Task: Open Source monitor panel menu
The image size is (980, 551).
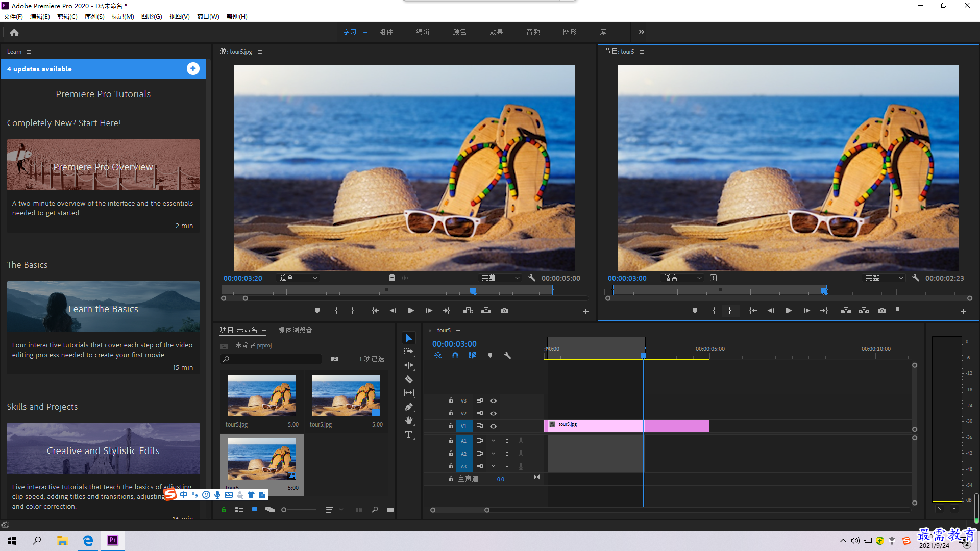Action: coord(259,52)
